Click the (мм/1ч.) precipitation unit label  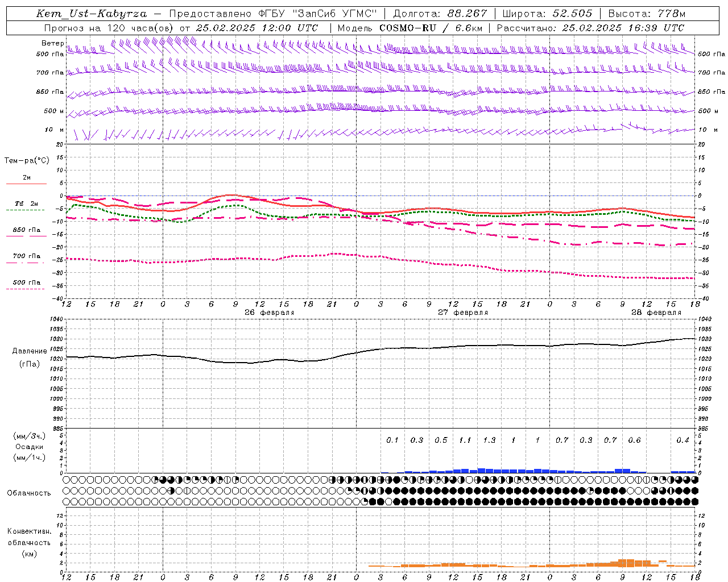click(x=30, y=458)
